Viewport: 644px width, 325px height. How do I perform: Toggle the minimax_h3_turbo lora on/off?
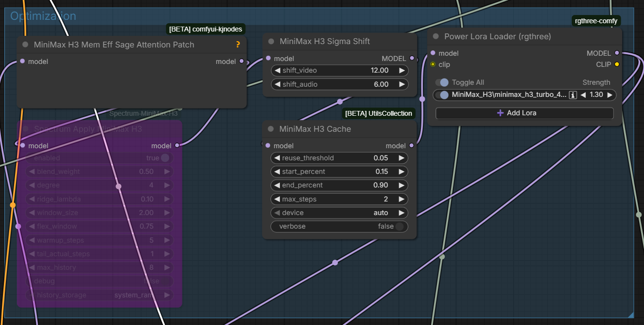[x=442, y=95]
